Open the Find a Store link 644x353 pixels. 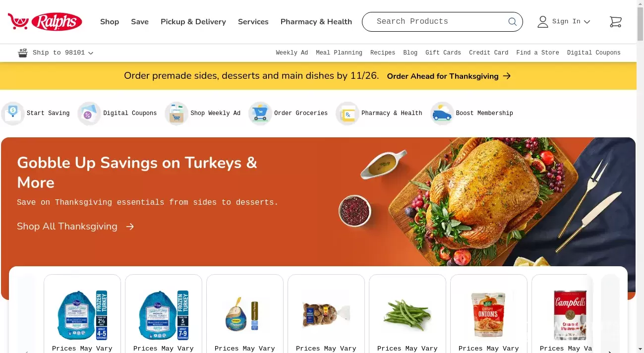pyautogui.click(x=537, y=53)
